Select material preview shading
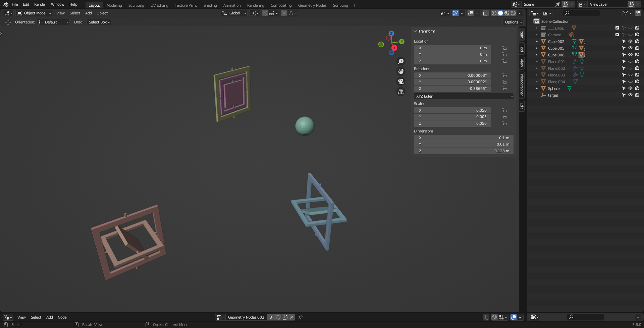The width and height of the screenshot is (644, 328). pyautogui.click(x=507, y=13)
